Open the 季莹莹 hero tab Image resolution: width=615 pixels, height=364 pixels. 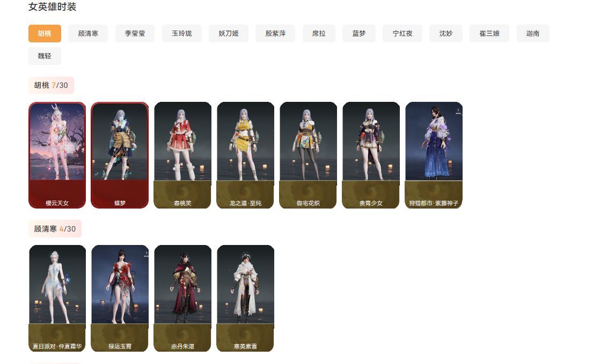(x=135, y=33)
